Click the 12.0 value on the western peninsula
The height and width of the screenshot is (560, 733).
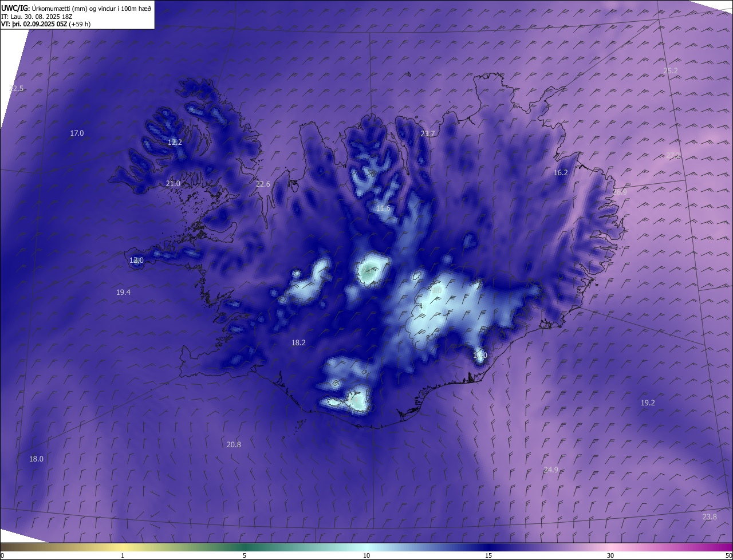(136, 261)
